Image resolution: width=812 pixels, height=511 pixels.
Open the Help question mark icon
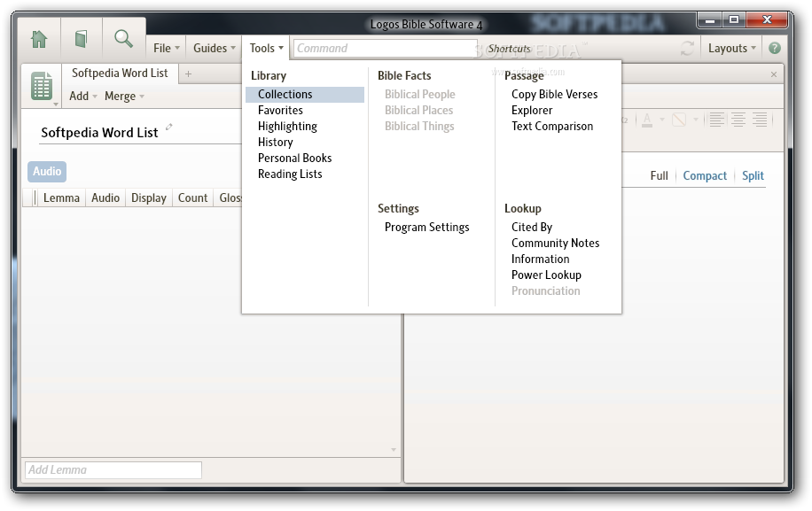[x=774, y=48]
